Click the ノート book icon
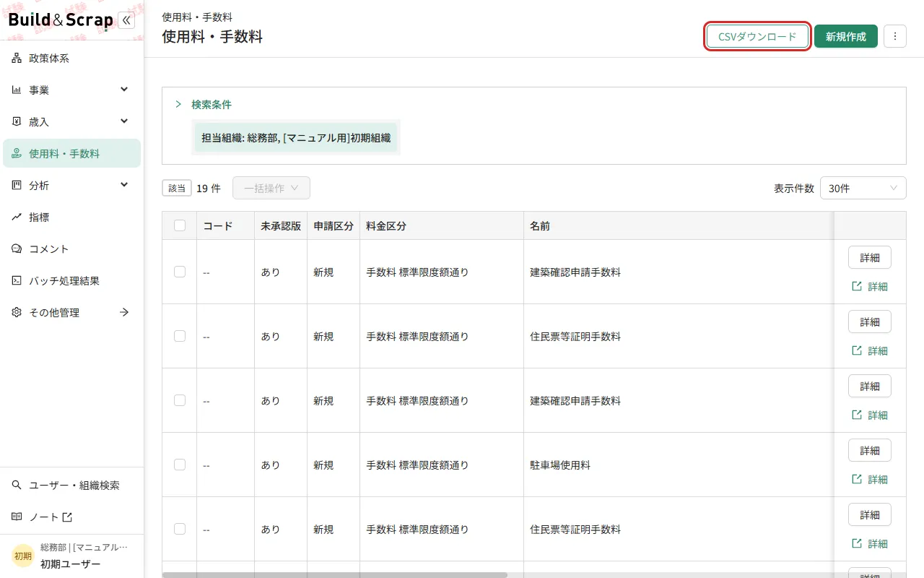This screenshot has height=578, width=924. click(17, 517)
